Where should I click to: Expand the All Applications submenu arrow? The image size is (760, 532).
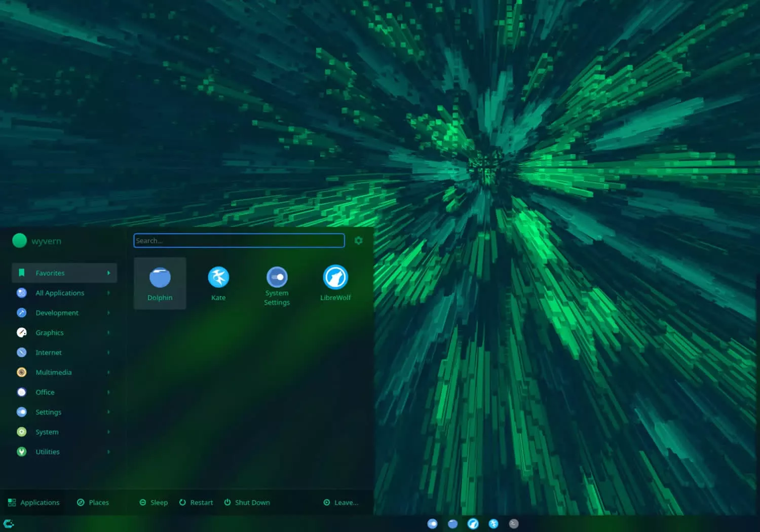pyautogui.click(x=108, y=293)
